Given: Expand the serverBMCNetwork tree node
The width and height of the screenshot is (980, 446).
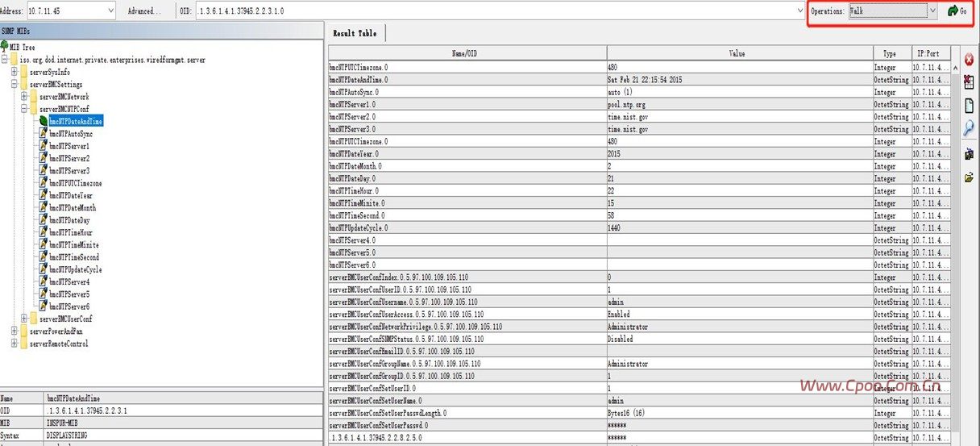Looking at the screenshot, I should point(24,97).
